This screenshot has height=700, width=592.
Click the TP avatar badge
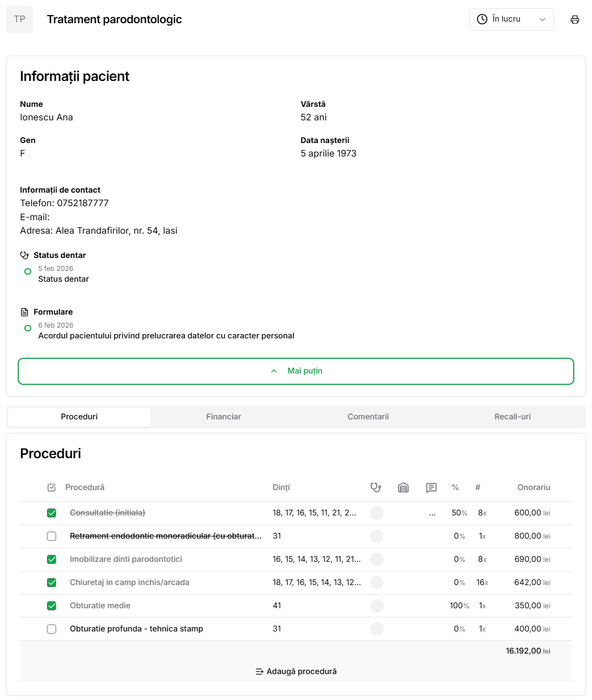19,19
